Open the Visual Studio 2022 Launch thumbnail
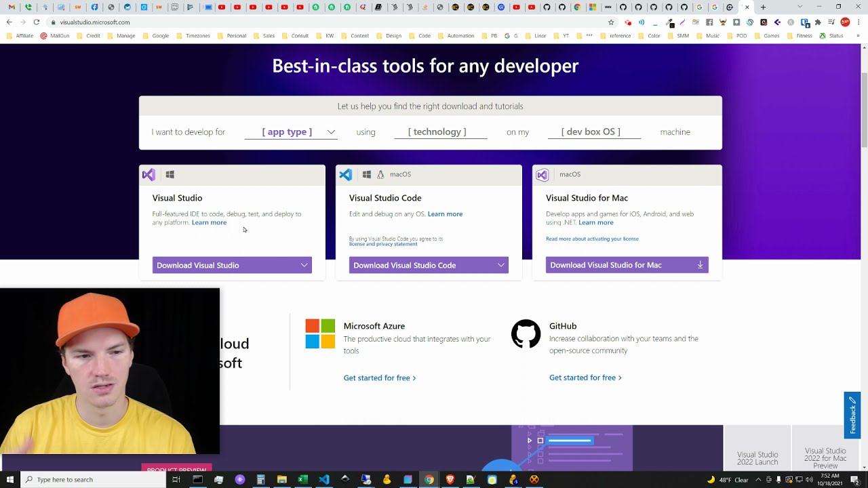868x488 pixels. click(x=757, y=448)
